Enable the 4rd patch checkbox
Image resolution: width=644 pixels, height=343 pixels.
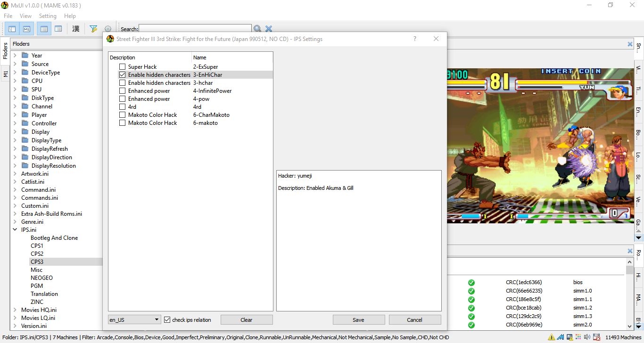click(x=123, y=107)
